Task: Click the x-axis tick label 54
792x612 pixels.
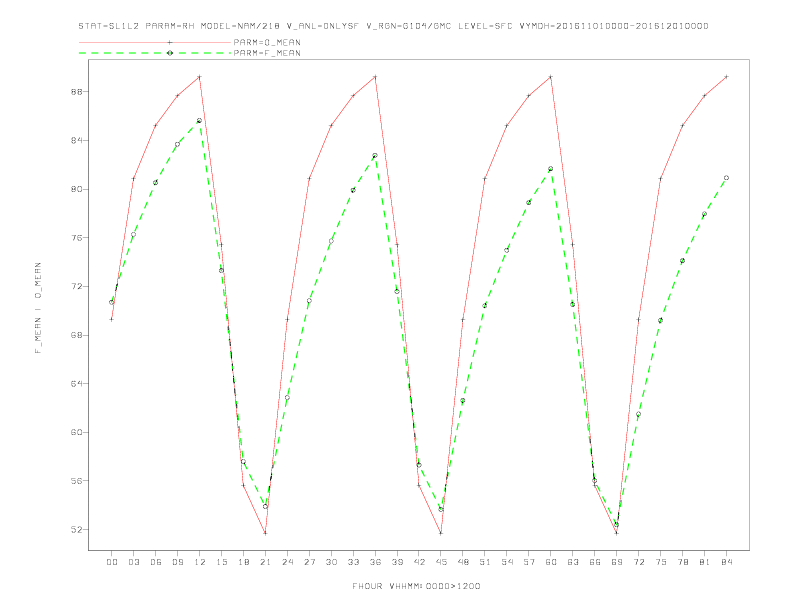Action: [507, 562]
